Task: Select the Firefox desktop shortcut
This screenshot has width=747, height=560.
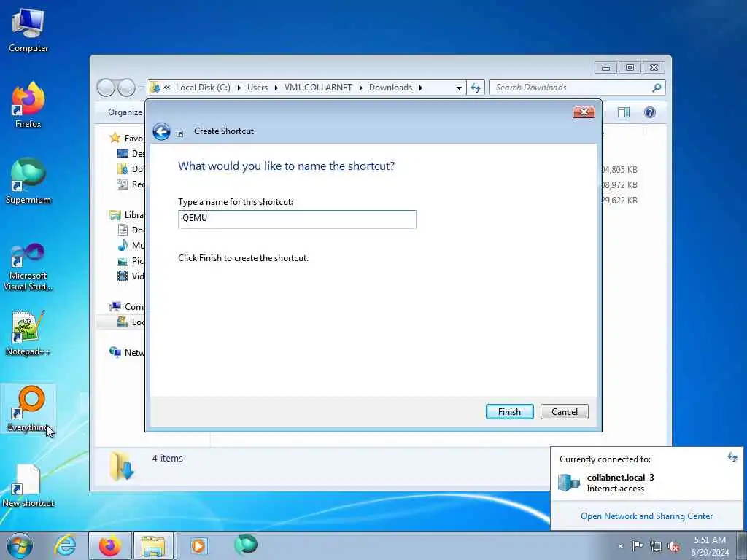Action: click(x=28, y=105)
